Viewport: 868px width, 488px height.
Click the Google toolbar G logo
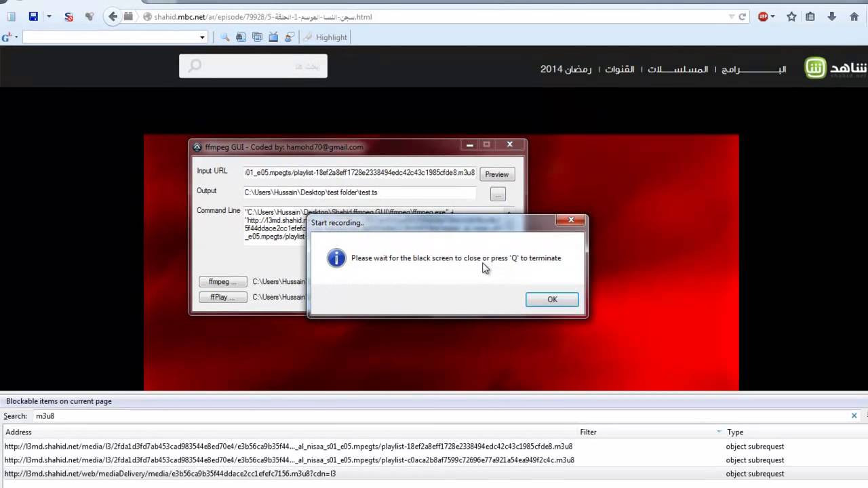pyautogui.click(x=6, y=37)
